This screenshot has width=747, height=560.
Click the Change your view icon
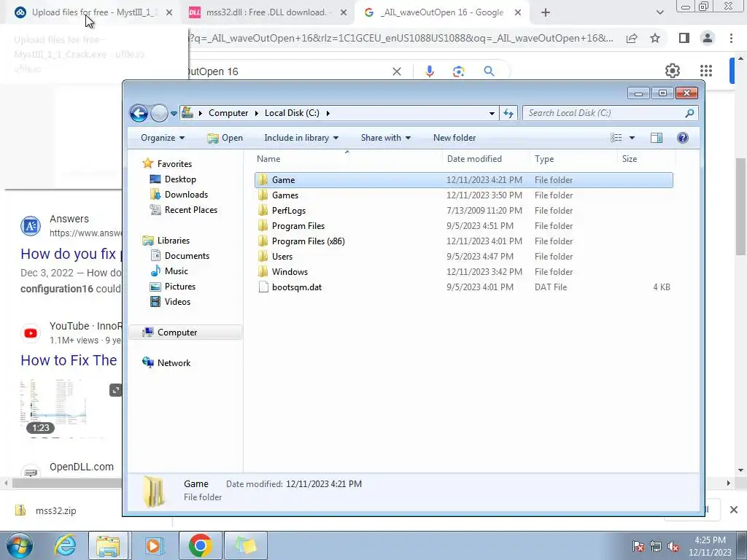point(616,138)
